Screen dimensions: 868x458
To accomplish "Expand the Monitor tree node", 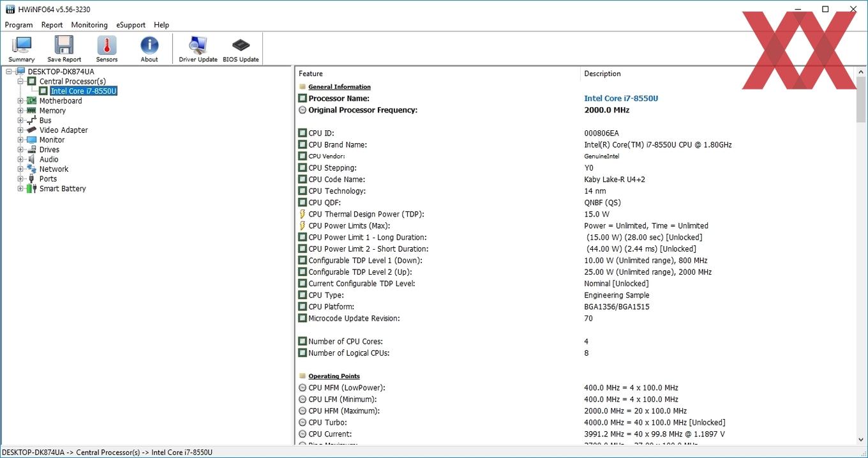I will pos(20,140).
